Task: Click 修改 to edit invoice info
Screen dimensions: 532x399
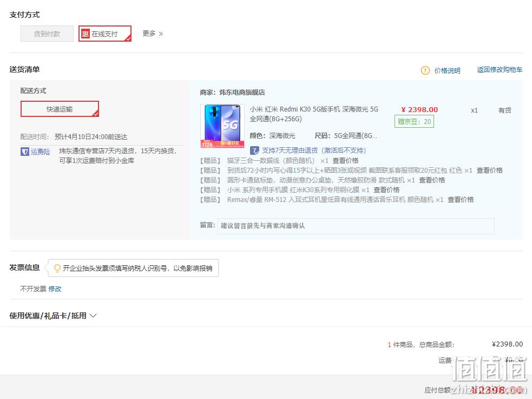Action: coord(55,289)
